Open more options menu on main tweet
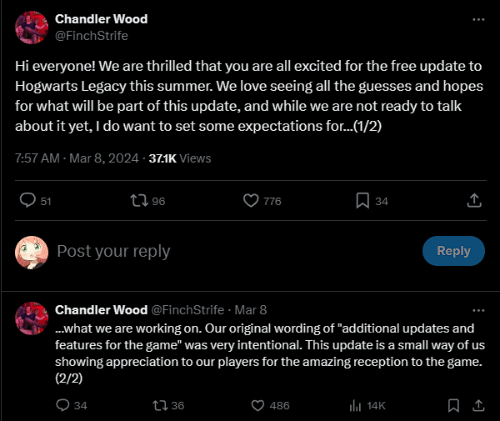This screenshot has height=421, width=500. (478, 19)
